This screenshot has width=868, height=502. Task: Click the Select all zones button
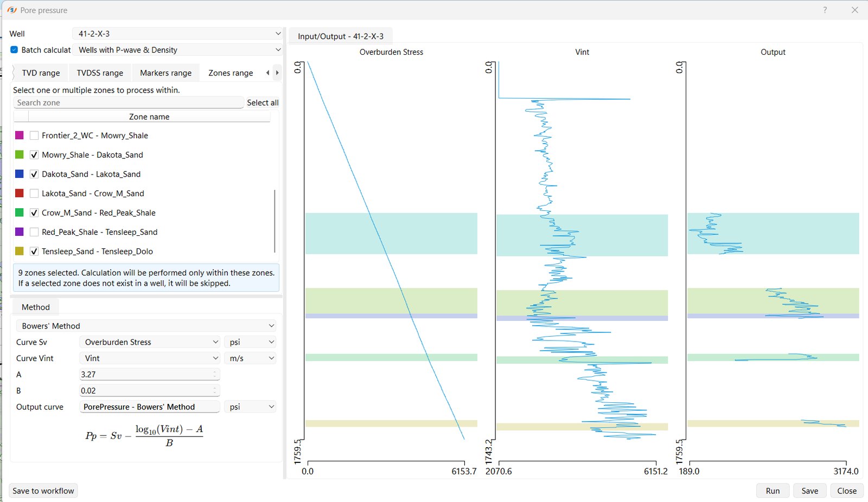pyautogui.click(x=263, y=102)
